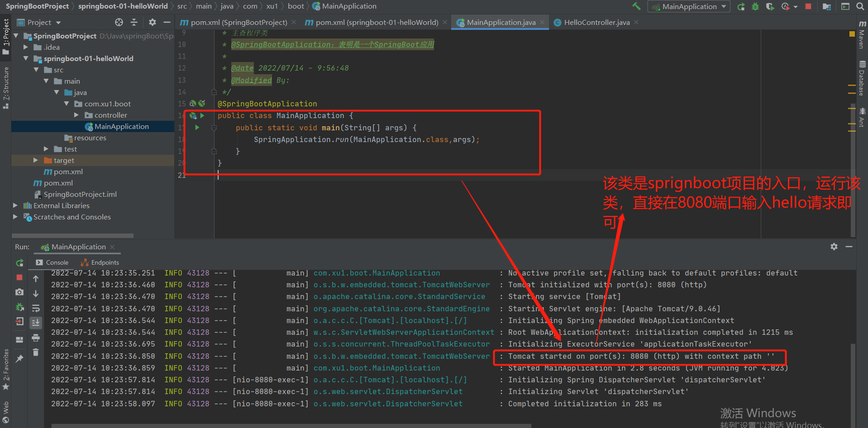Click the Exit icon in the Run toolbar
The width and height of the screenshot is (868, 428).
click(x=19, y=322)
